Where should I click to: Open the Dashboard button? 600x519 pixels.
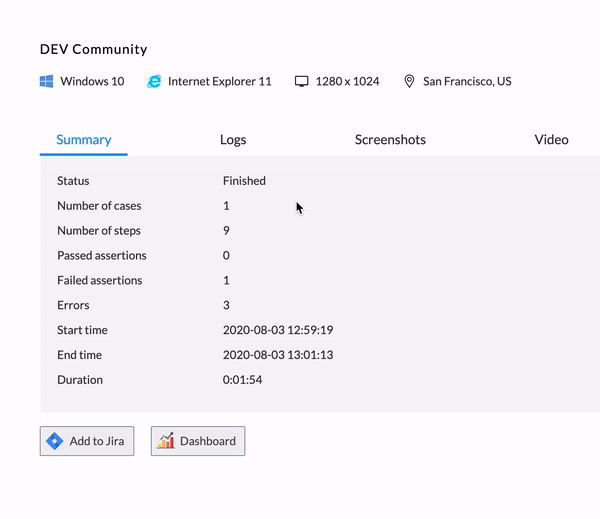pos(198,441)
